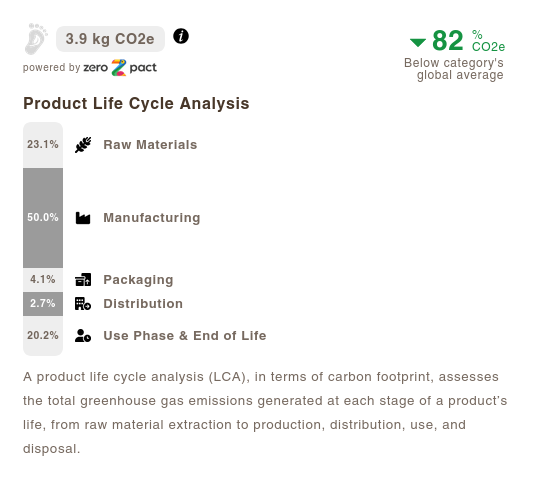The height and width of the screenshot is (482, 553).
Task: Click the 20.2% use phase bar segment
Action: coord(43,336)
